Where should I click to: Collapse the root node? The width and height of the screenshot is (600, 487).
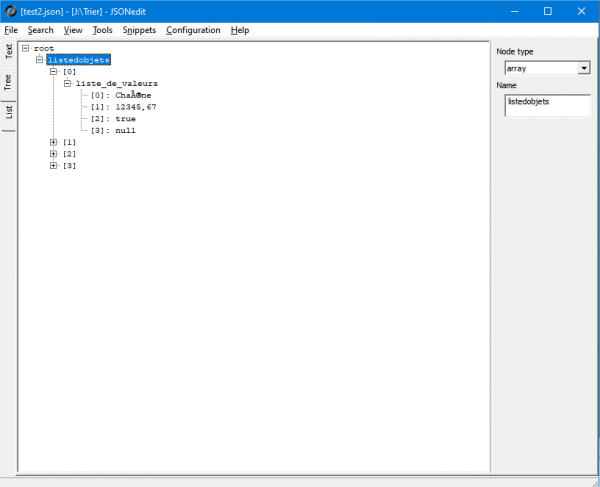click(26, 48)
